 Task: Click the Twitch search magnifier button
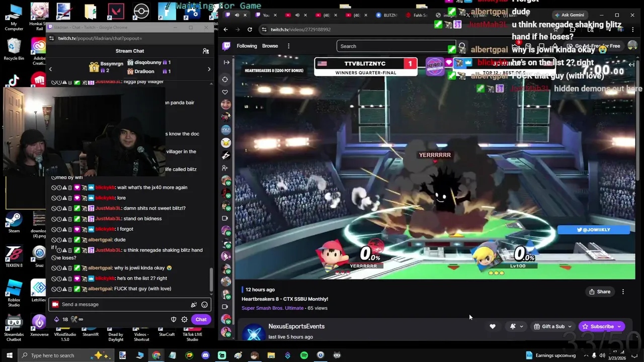pos(462,46)
